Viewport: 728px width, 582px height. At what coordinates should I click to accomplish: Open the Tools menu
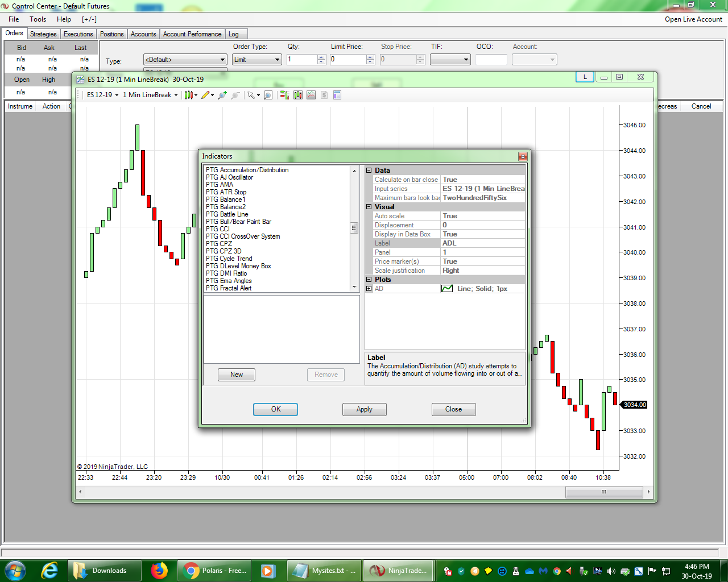click(x=38, y=19)
